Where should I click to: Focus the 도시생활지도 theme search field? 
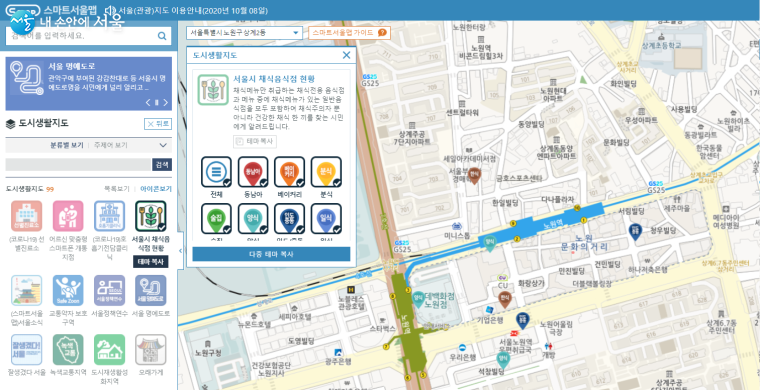[79, 165]
